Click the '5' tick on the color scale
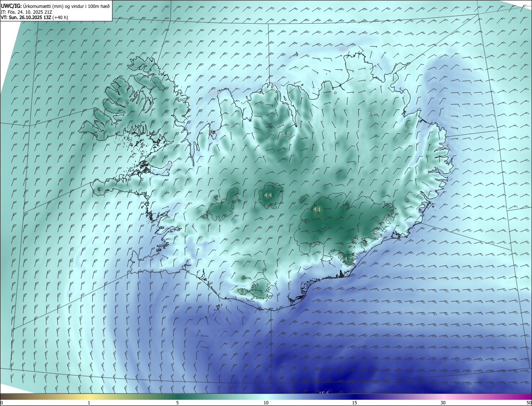The height and width of the screenshot is (406, 532). point(177,403)
